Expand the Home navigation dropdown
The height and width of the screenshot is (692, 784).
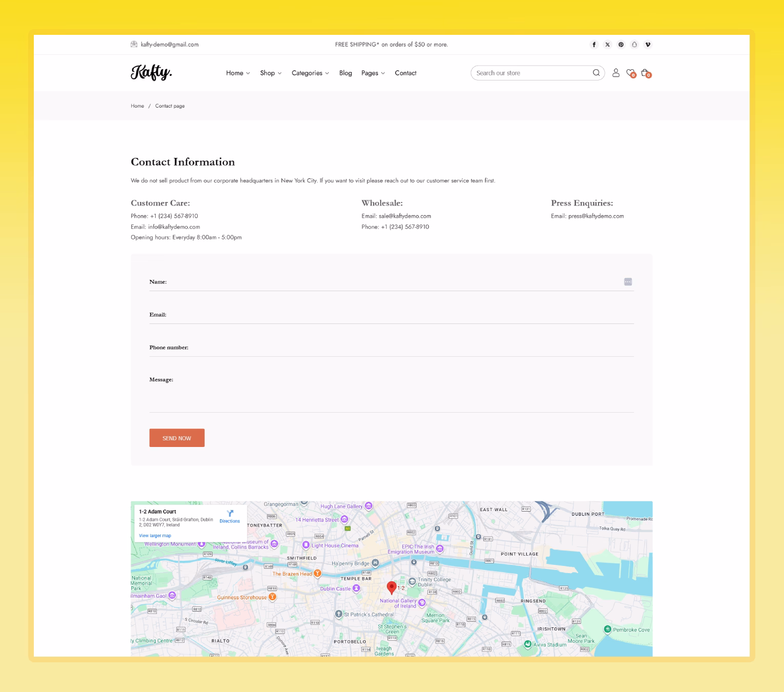[x=238, y=73]
